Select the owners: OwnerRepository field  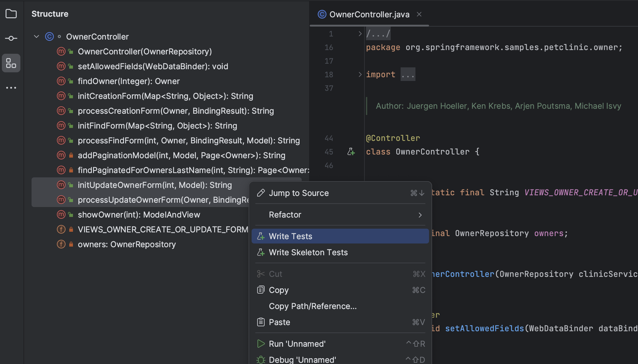127,244
